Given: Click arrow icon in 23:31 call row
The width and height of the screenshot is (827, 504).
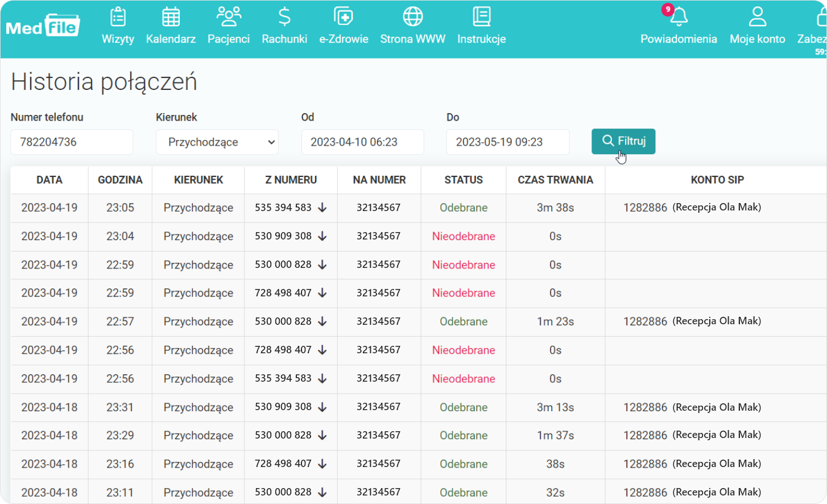Looking at the screenshot, I should pos(322,407).
